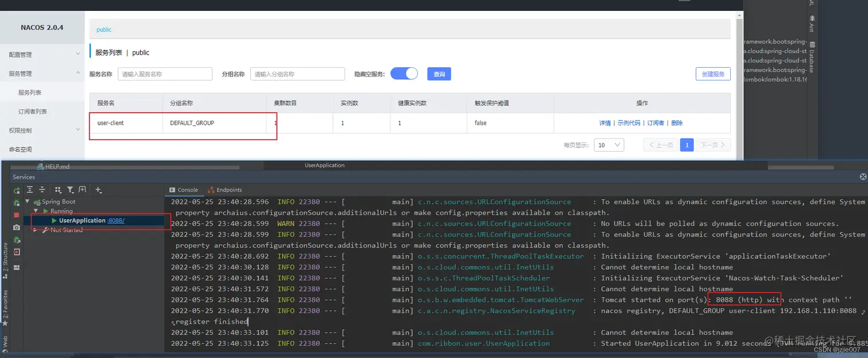Image resolution: width=868 pixels, height=358 pixels.
Task: Click the o.s.b.w.embedded.tomcat.TomcatWebServer logger name
Action: tap(501, 300)
